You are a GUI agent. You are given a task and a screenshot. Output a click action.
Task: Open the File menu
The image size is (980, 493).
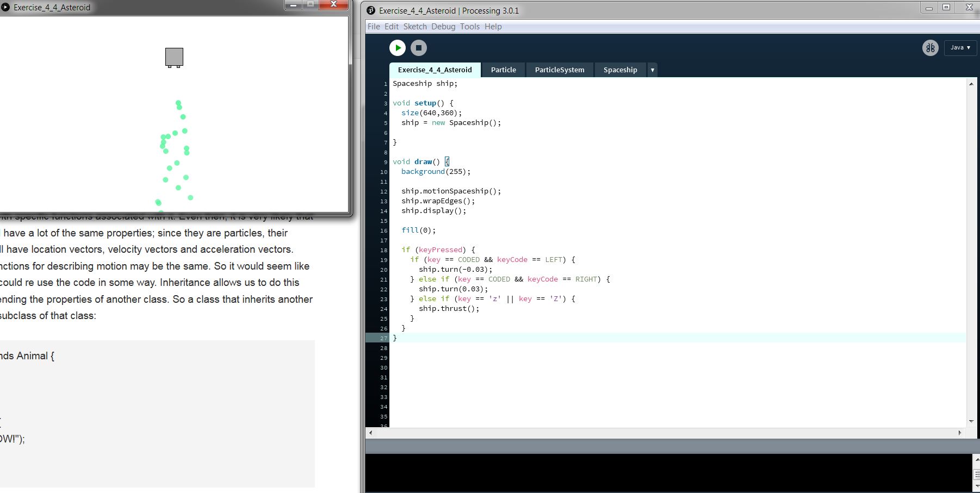[x=374, y=27]
